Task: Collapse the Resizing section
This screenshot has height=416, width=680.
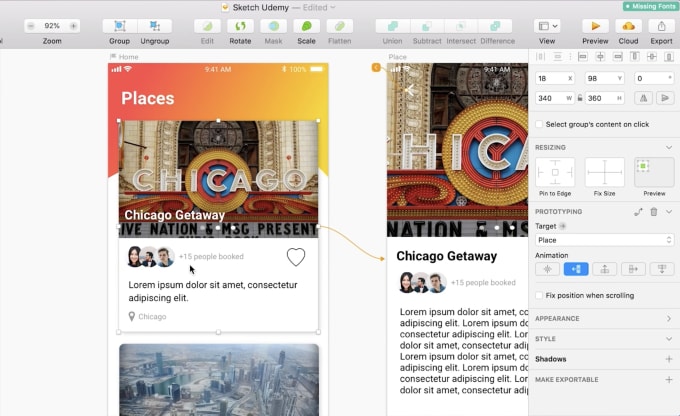Action: (x=669, y=147)
